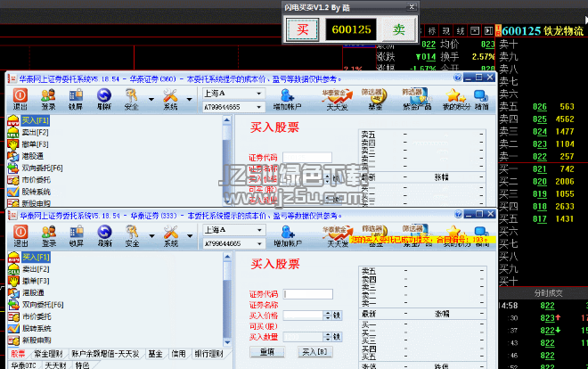The height and width of the screenshot is (369, 588).
Task: Select 市价委托 in the (333) window tree
Action: point(37,316)
